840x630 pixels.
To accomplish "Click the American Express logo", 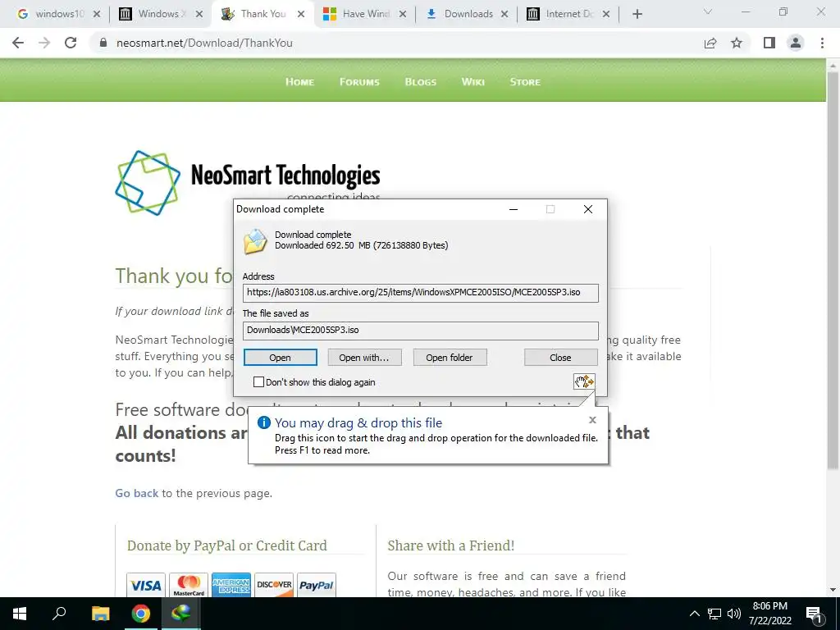I will tap(231, 585).
